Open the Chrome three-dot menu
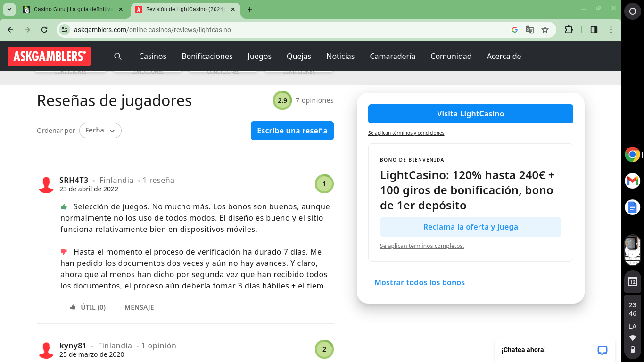The height and width of the screenshot is (362, 644). 611,30
